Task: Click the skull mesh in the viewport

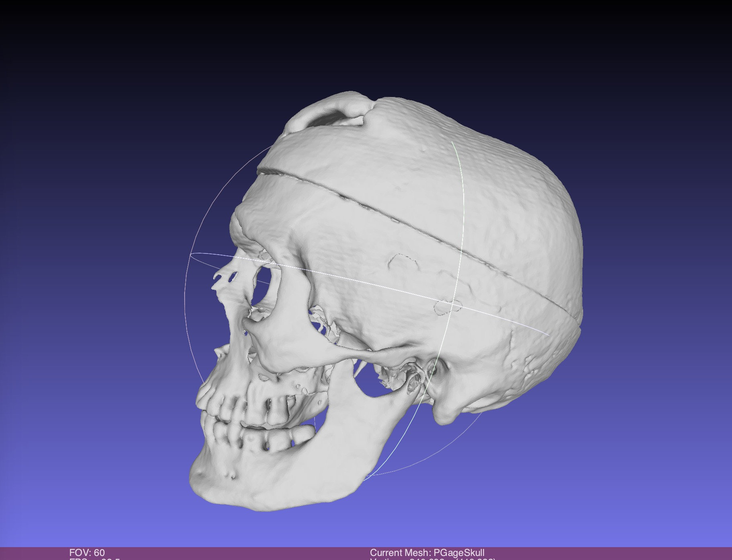Action: pos(386,302)
